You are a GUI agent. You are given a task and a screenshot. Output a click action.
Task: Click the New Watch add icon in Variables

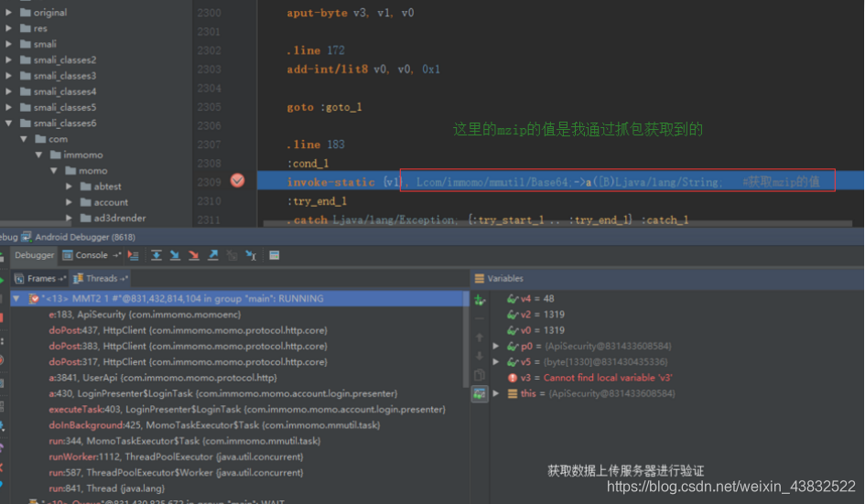[480, 300]
